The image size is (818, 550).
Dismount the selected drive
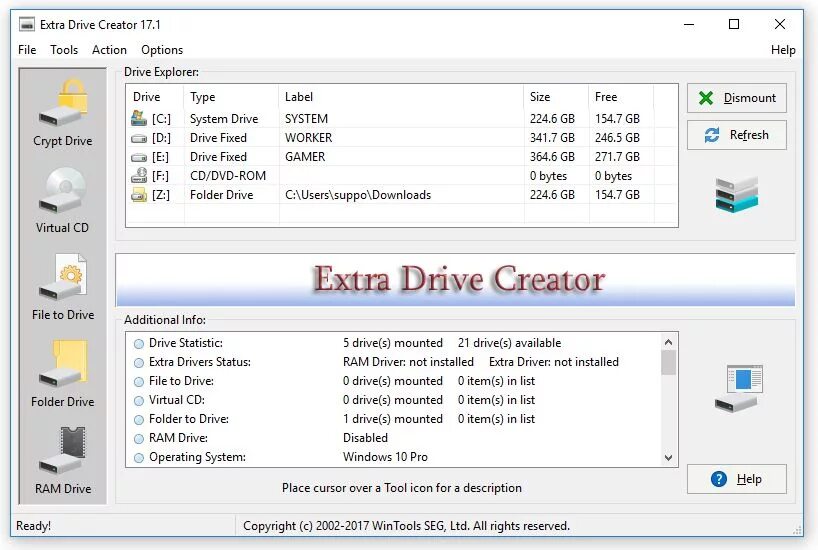coord(737,98)
